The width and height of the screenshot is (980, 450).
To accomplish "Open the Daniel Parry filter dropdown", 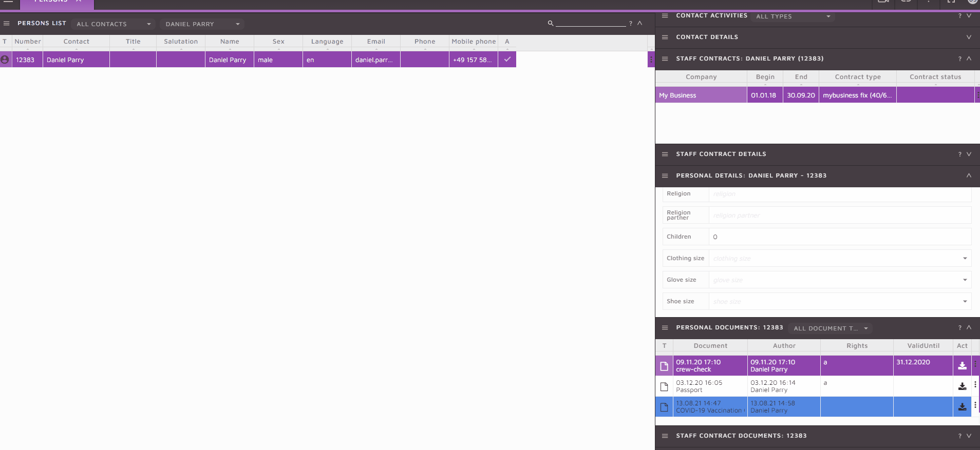I will [202, 24].
